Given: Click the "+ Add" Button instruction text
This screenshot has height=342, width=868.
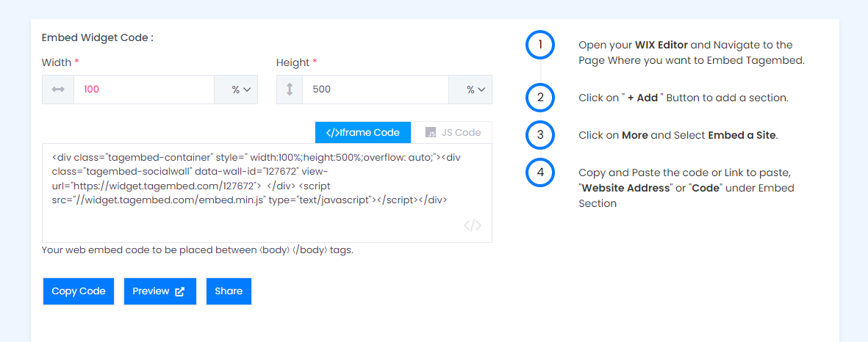Looking at the screenshot, I should click(x=683, y=98).
